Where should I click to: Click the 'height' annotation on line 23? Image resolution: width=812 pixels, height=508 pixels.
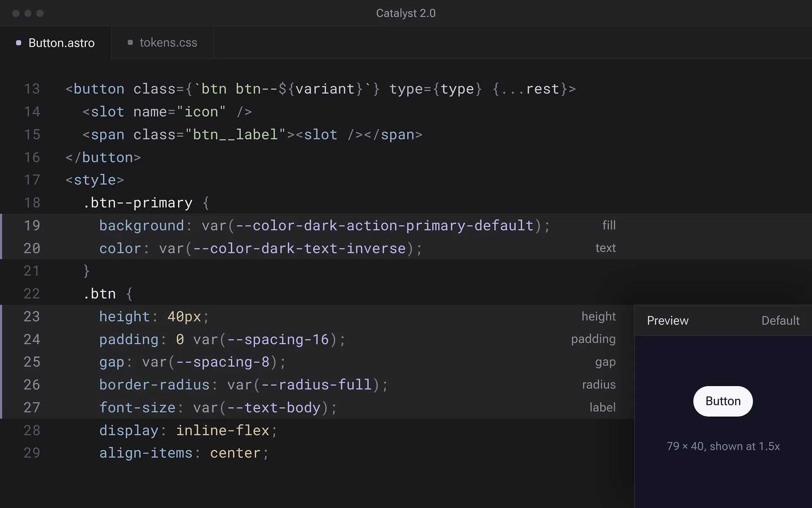point(598,316)
